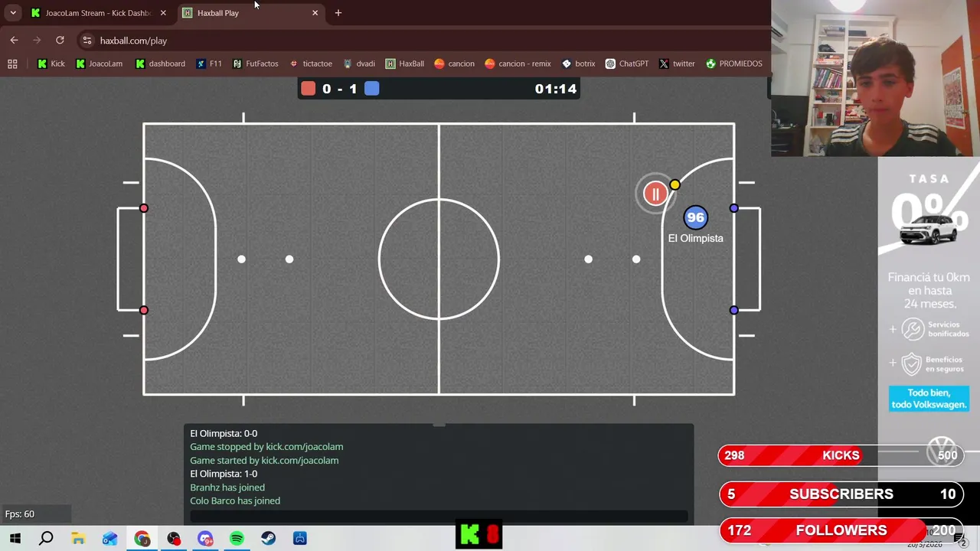Click chat message 'El Olimpista: 0-0'
This screenshot has height=551, width=980.
(224, 433)
